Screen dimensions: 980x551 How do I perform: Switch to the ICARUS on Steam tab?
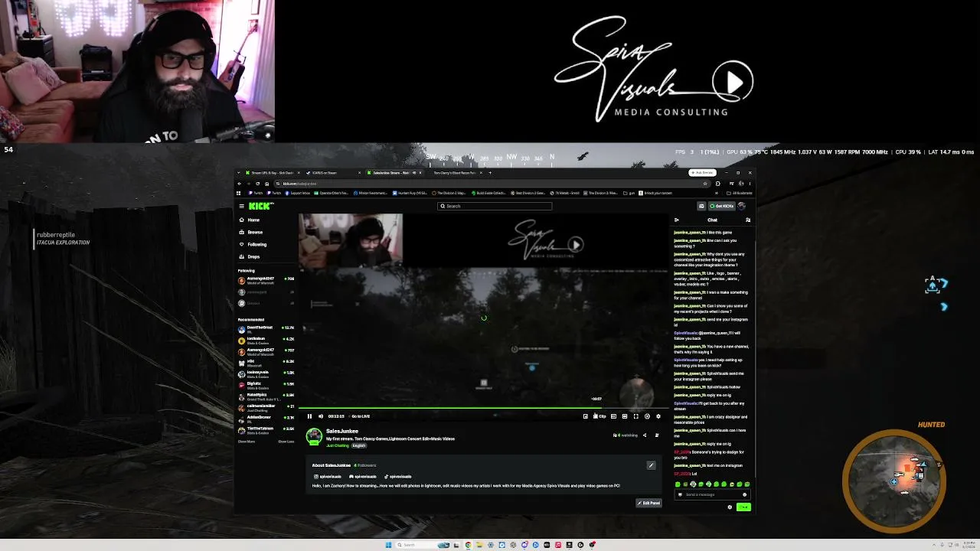tap(331, 173)
